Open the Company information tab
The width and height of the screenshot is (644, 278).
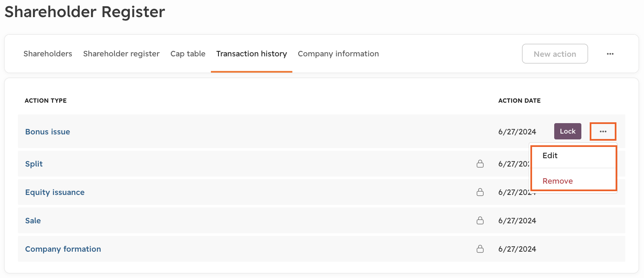pos(338,54)
